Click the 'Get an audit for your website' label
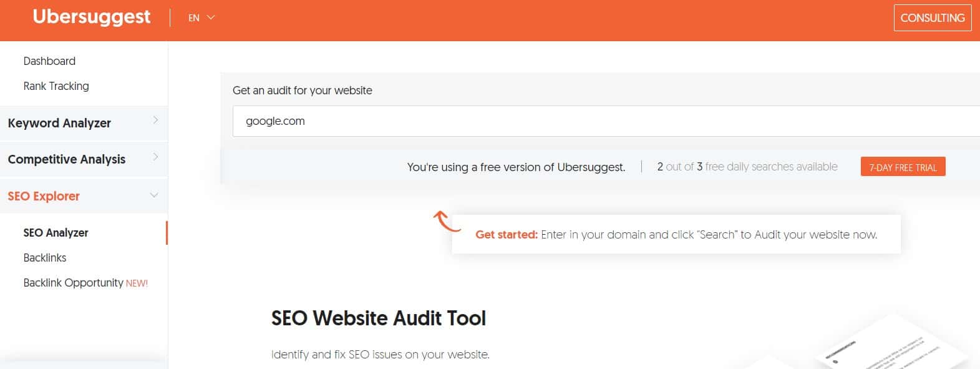The width and height of the screenshot is (980, 369). coord(302,91)
